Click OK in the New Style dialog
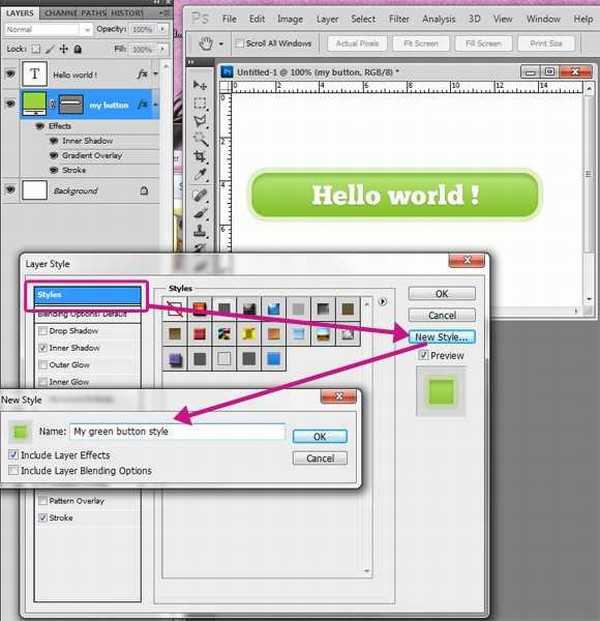The width and height of the screenshot is (600, 621). point(319,437)
